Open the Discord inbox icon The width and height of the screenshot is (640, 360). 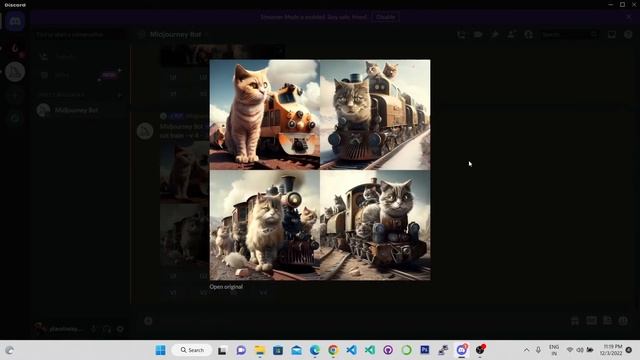611,35
